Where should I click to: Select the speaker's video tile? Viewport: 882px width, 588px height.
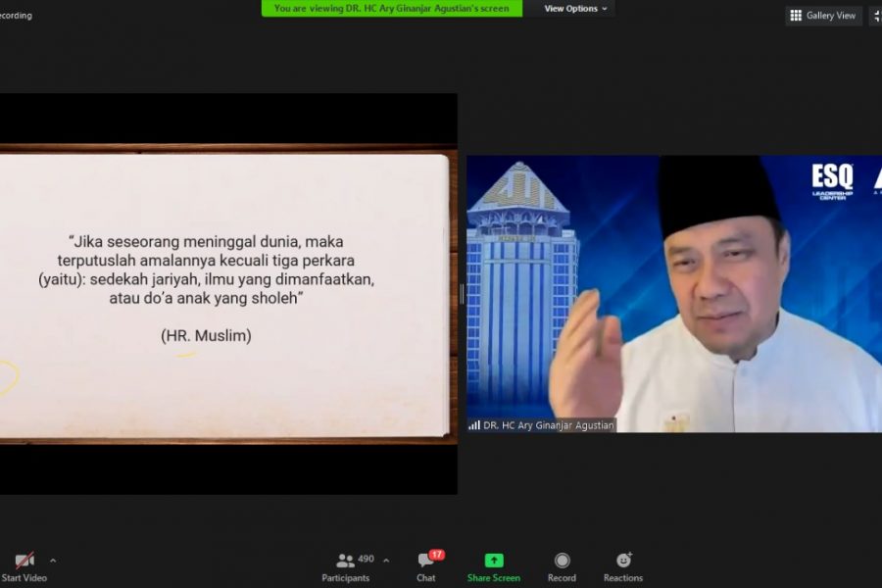tap(674, 294)
